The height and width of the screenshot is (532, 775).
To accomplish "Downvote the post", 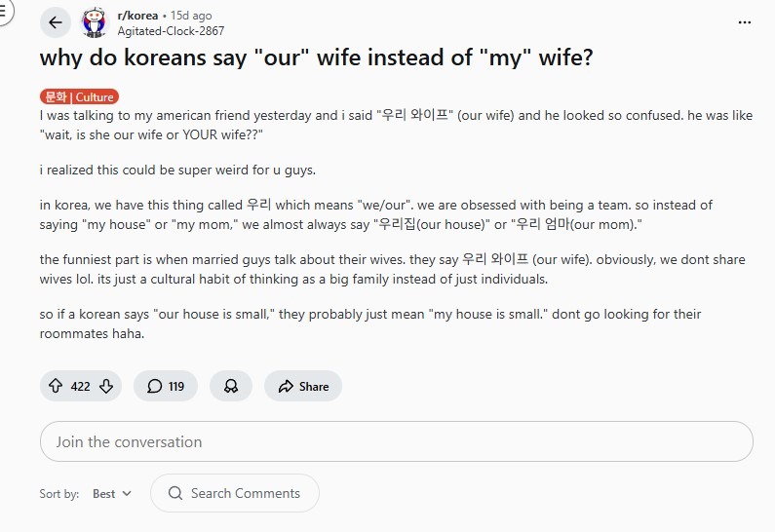I will (106, 386).
